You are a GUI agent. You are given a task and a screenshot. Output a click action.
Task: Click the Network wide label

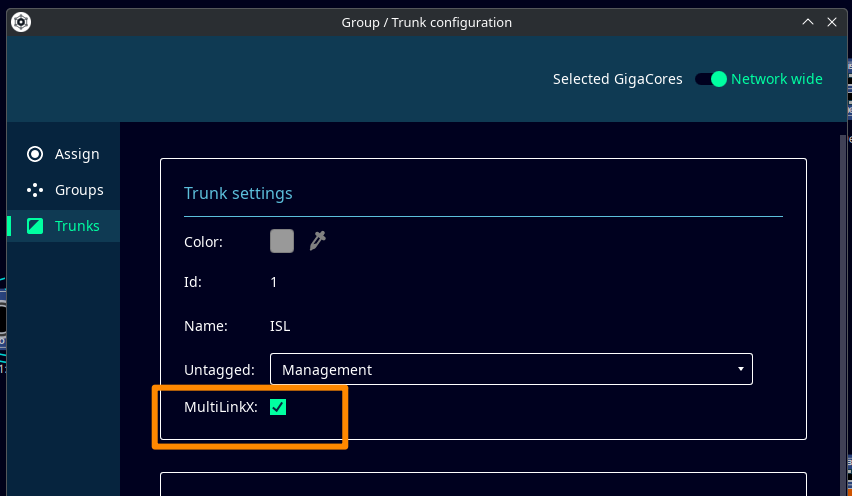tap(777, 79)
